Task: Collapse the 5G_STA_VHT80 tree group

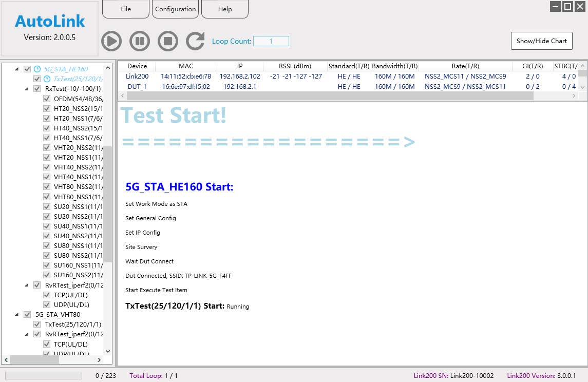Action: [16, 314]
